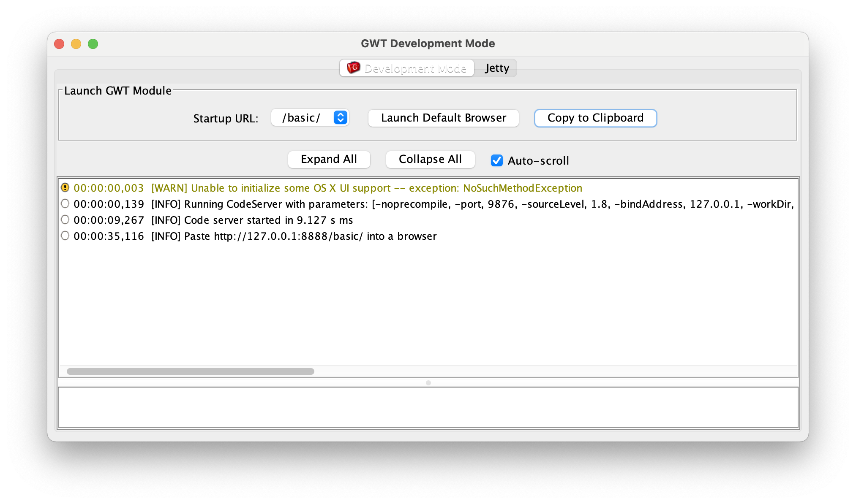
Task: Switch to the Jetty tab
Action: click(x=498, y=68)
